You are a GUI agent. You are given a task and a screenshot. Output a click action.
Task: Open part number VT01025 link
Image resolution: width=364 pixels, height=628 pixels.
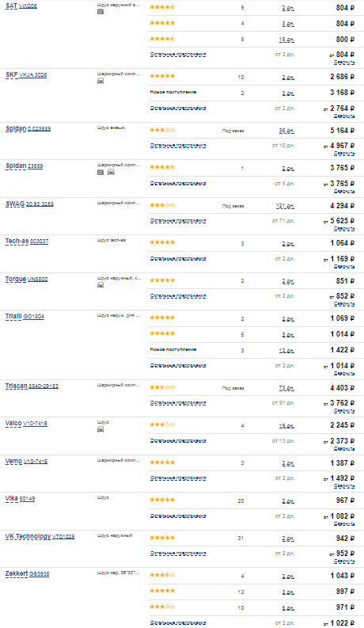point(63,537)
